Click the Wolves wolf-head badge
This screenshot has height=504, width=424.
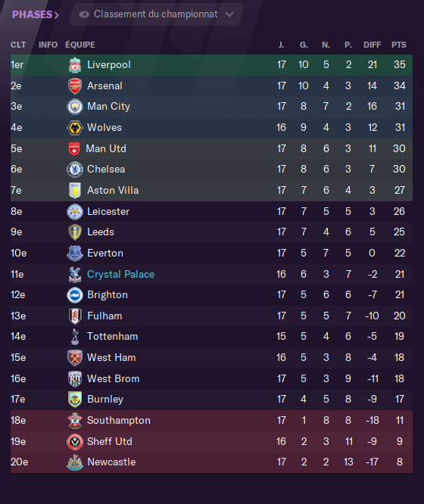(x=75, y=128)
